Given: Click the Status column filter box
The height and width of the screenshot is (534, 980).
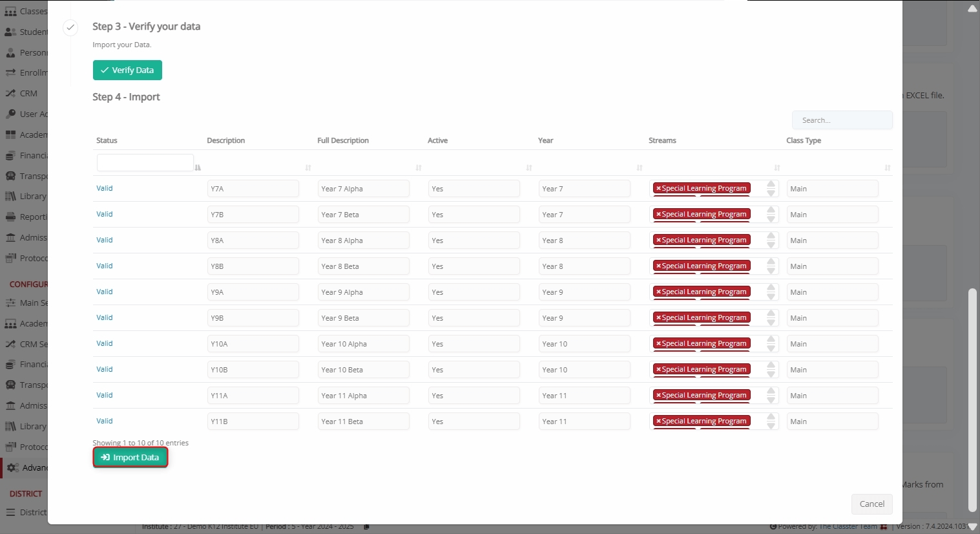Looking at the screenshot, I should pos(145,162).
